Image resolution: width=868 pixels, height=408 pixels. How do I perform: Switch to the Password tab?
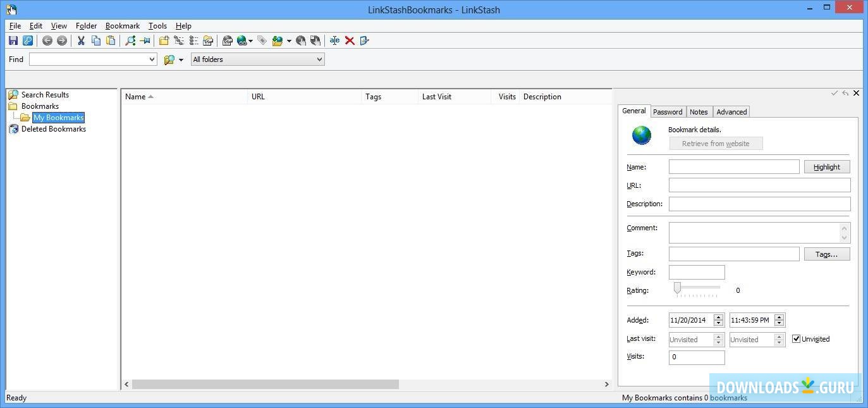[668, 112]
